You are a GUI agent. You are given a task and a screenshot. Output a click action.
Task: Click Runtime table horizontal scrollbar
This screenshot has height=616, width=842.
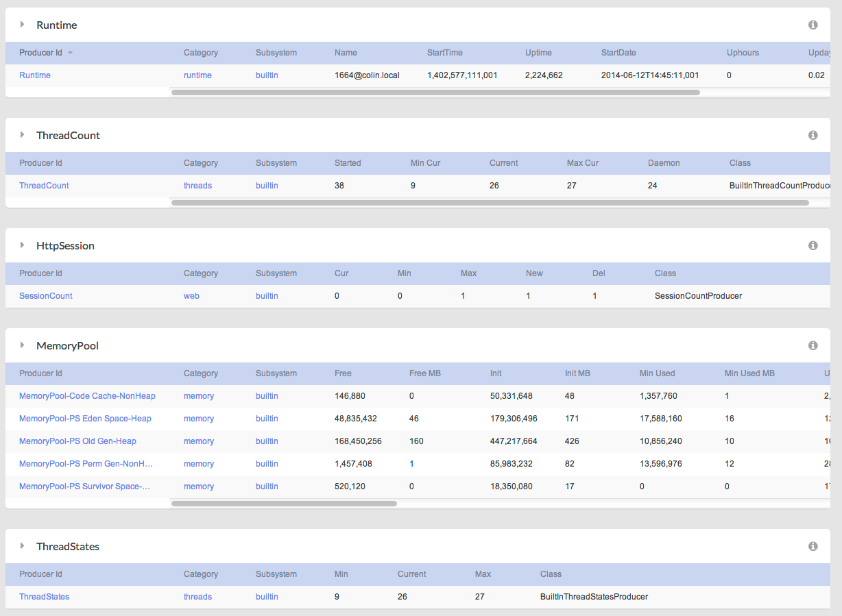tap(435, 93)
